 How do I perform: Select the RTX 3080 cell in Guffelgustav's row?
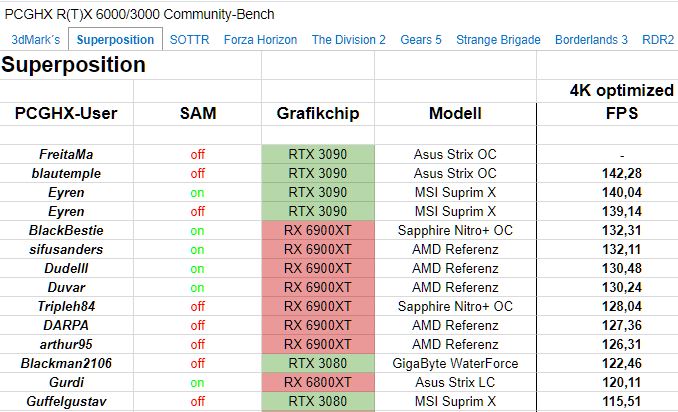click(x=318, y=402)
